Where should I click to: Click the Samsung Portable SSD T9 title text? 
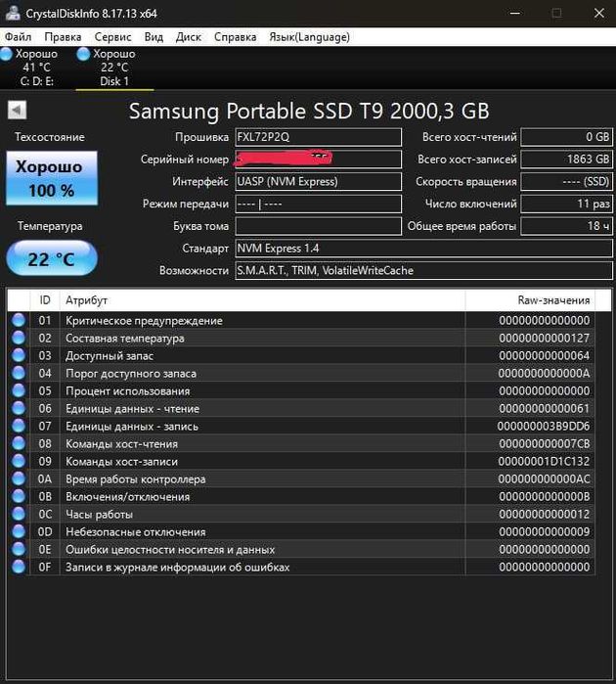click(309, 111)
